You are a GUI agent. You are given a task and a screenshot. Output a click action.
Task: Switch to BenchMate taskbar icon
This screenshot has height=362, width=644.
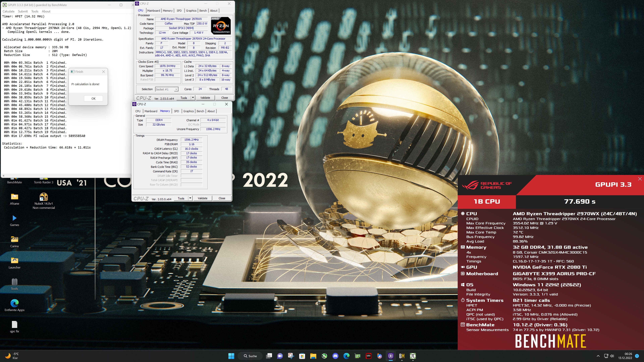click(402, 356)
